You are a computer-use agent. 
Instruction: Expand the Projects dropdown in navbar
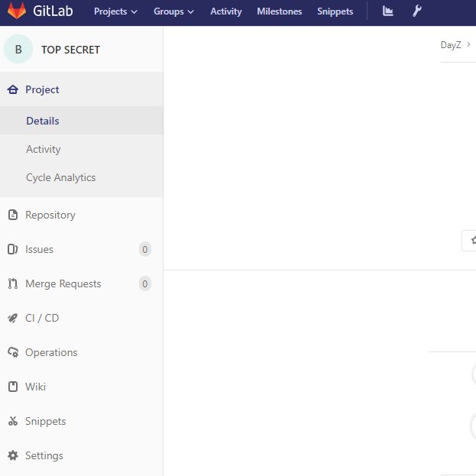[115, 11]
